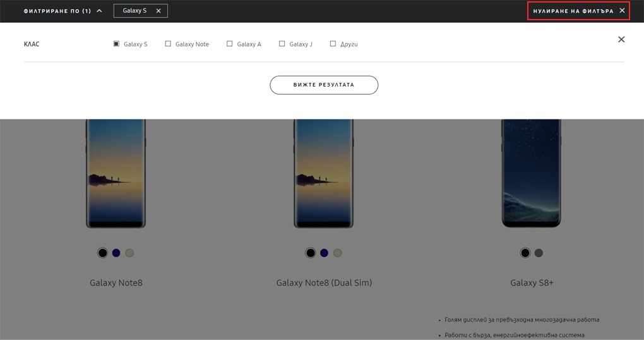The image size is (644, 340).
Task: Pick blue swatch for Galaxy Note8 Dual Sim
Action: coord(324,253)
